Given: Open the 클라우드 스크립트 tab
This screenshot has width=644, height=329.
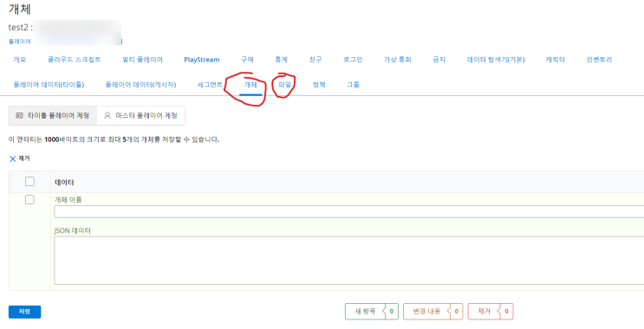Looking at the screenshot, I should [74, 60].
